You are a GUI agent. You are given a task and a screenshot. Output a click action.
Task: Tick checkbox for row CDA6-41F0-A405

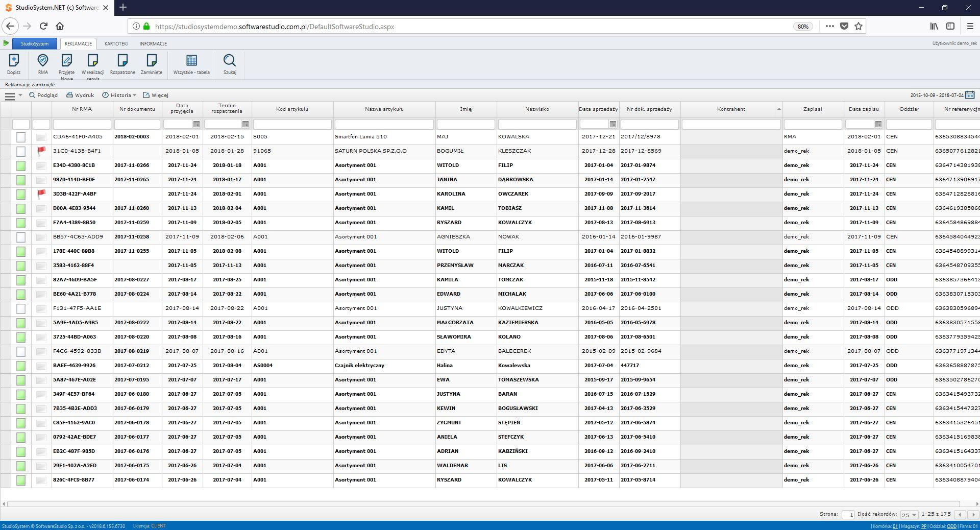[21, 137]
